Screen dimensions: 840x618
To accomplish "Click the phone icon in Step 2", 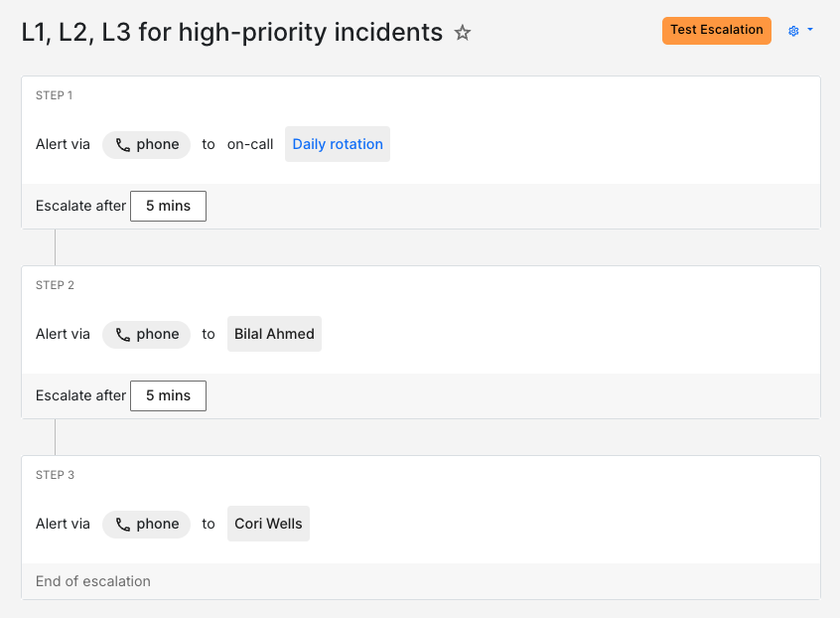I will click(x=123, y=334).
